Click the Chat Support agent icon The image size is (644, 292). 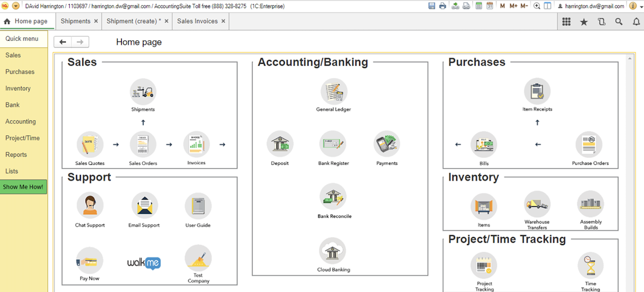click(x=90, y=206)
